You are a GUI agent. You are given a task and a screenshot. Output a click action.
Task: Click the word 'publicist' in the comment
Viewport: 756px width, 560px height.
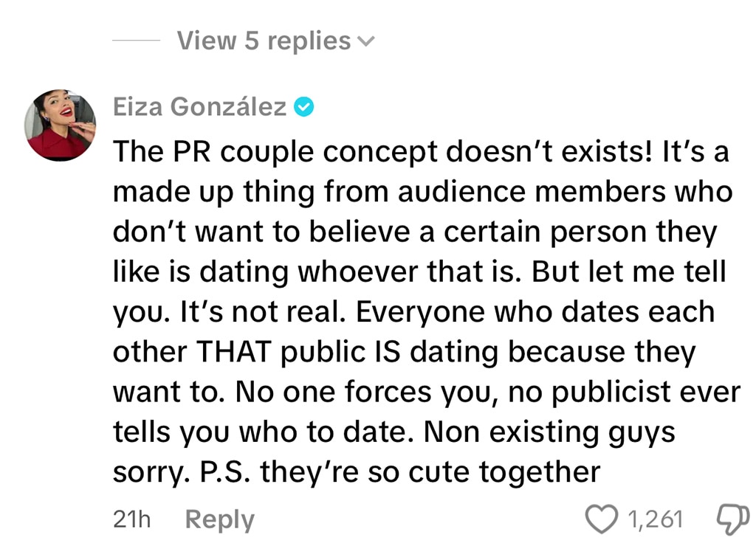tap(611, 392)
